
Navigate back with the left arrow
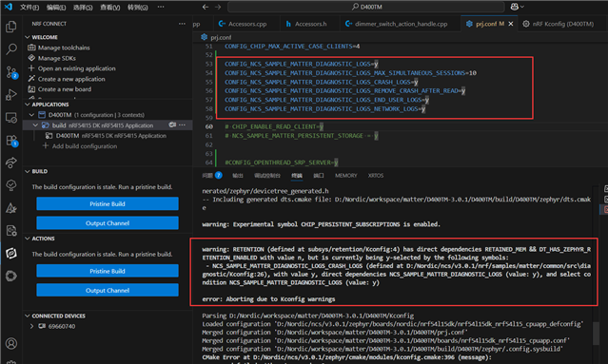coord(206,7)
